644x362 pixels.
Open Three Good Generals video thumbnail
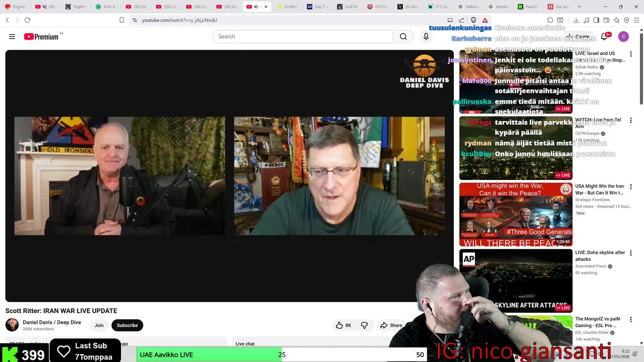coord(516,214)
